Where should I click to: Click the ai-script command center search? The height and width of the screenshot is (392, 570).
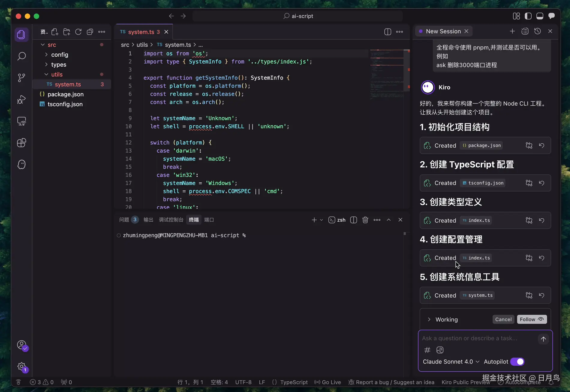coord(298,16)
